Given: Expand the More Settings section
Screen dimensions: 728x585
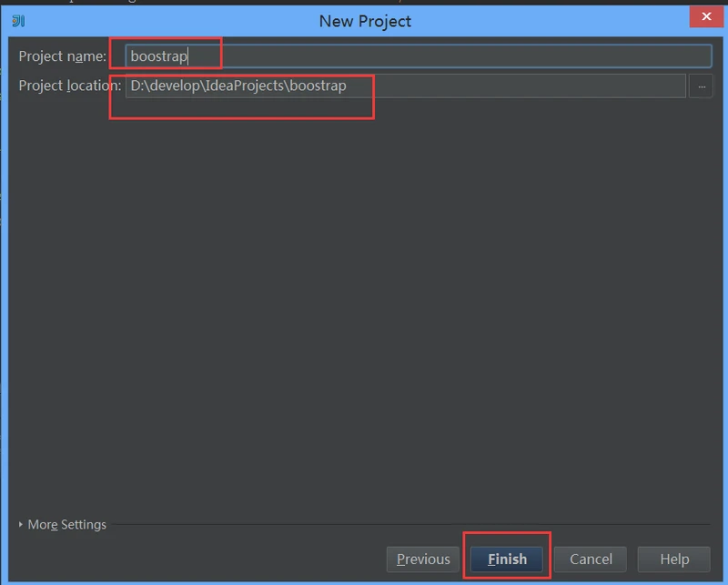Looking at the screenshot, I should coord(63,525).
